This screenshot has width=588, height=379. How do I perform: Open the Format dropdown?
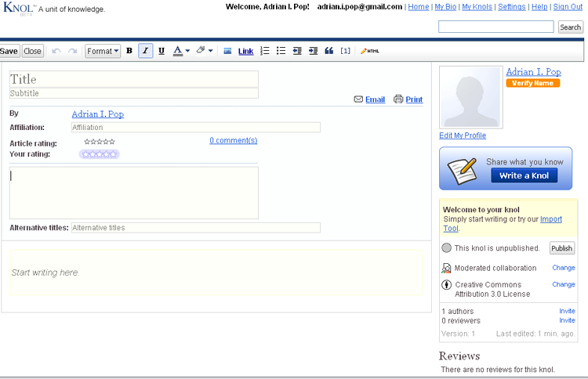click(x=103, y=51)
